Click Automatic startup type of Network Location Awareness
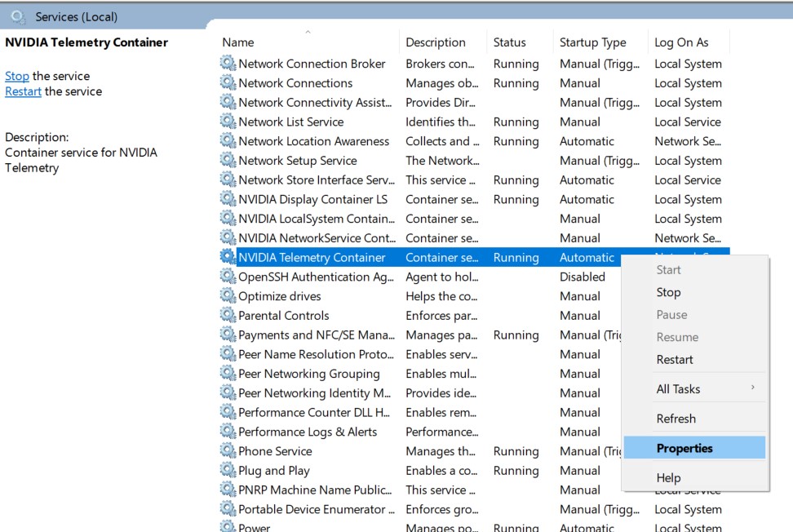This screenshot has height=532, width=793. (587, 141)
